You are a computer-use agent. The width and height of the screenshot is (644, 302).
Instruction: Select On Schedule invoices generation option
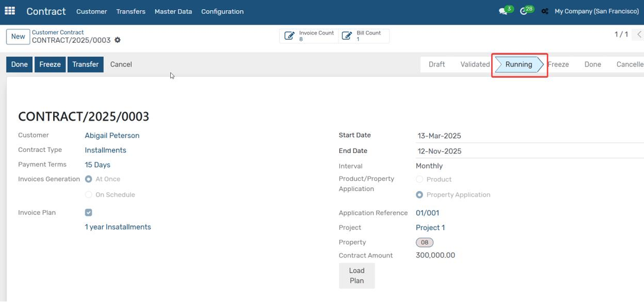[x=88, y=195]
